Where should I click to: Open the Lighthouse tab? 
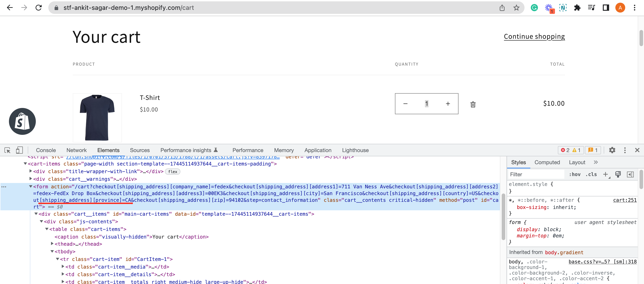[355, 150]
